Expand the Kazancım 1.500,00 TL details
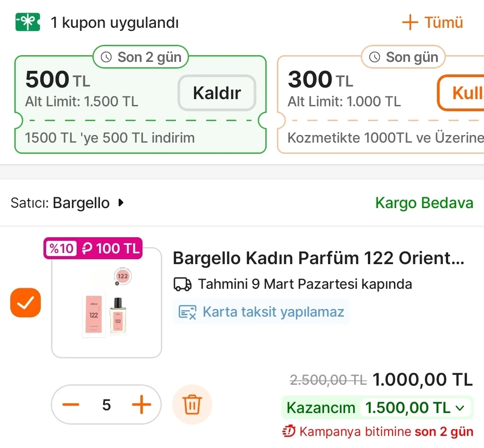484x448 pixels. tap(460, 408)
